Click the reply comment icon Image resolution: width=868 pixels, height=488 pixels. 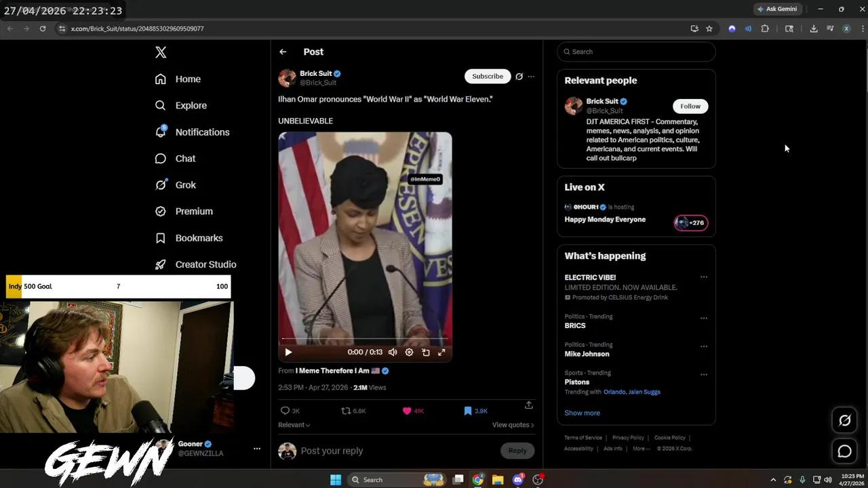point(285,411)
